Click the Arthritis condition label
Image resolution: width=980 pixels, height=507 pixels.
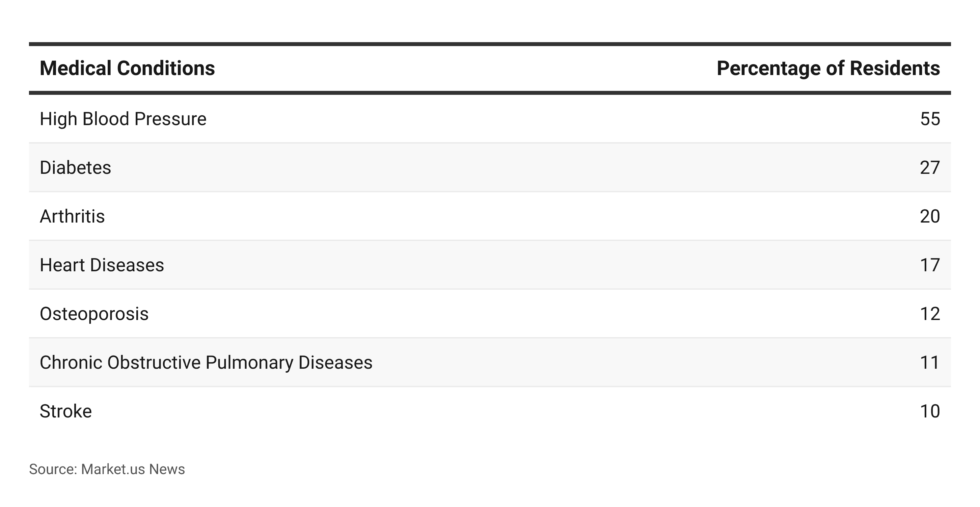click(72, 216)
